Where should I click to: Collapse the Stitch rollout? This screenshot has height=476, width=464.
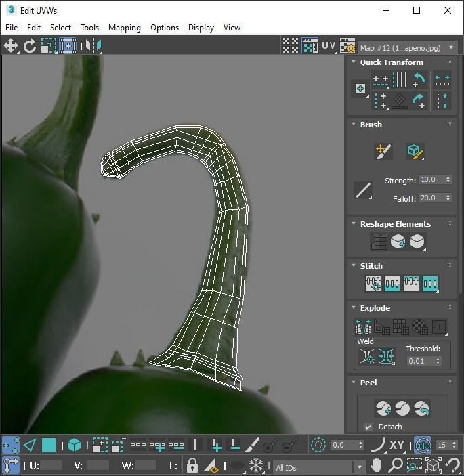(x=354, y=265)
